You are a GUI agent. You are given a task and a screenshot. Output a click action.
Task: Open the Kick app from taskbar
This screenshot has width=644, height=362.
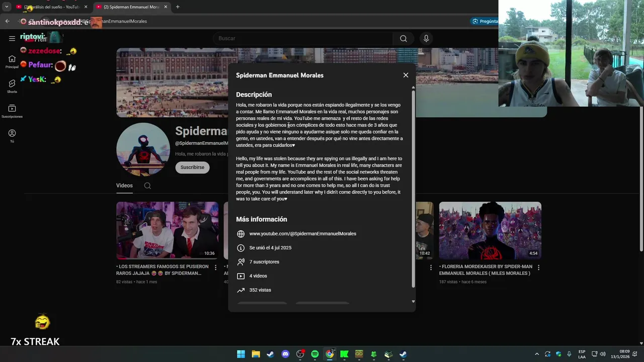pos(344,354)
